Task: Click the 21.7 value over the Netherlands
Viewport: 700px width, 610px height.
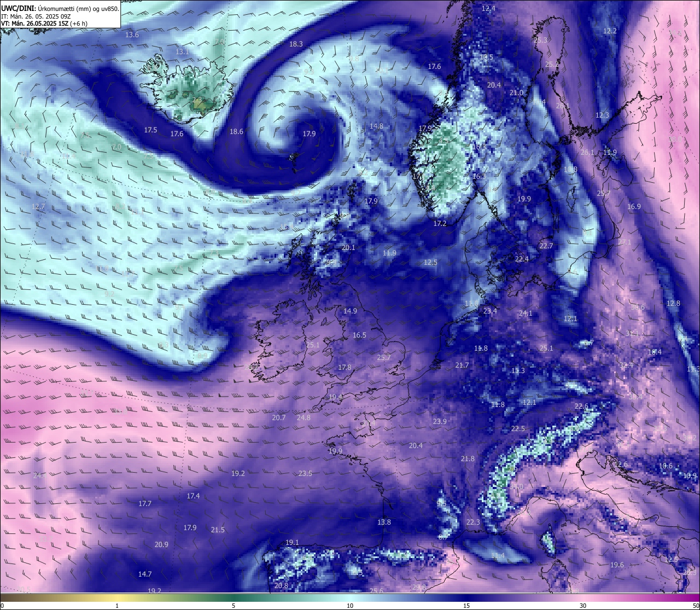Action: pyautogui.click(x=462, y=365)
